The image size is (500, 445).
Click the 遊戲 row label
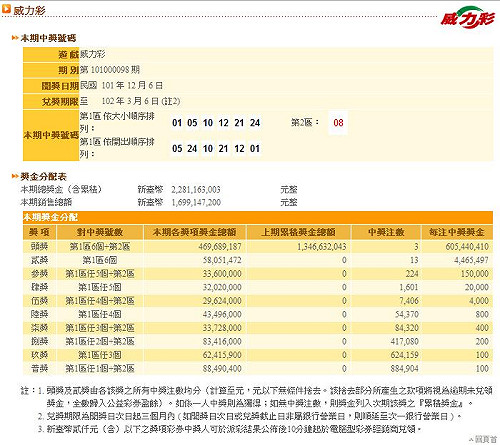(x=68, y=54)
